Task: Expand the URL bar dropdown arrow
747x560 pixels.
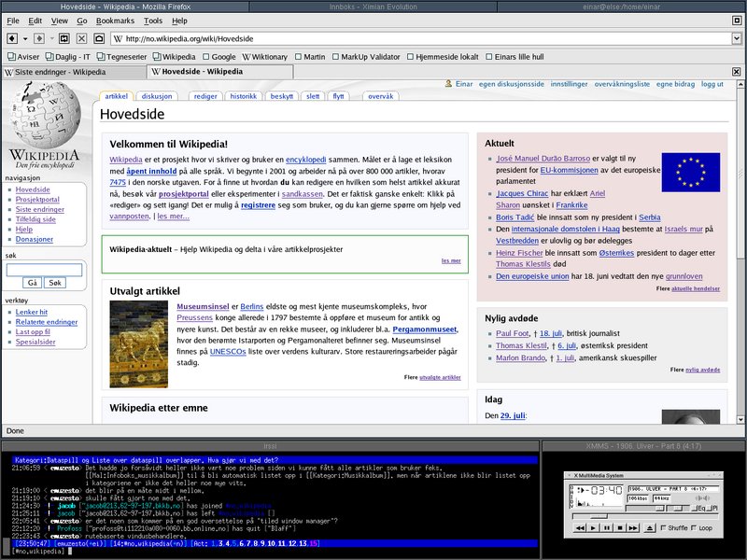Action: click(x=737, y=38)
